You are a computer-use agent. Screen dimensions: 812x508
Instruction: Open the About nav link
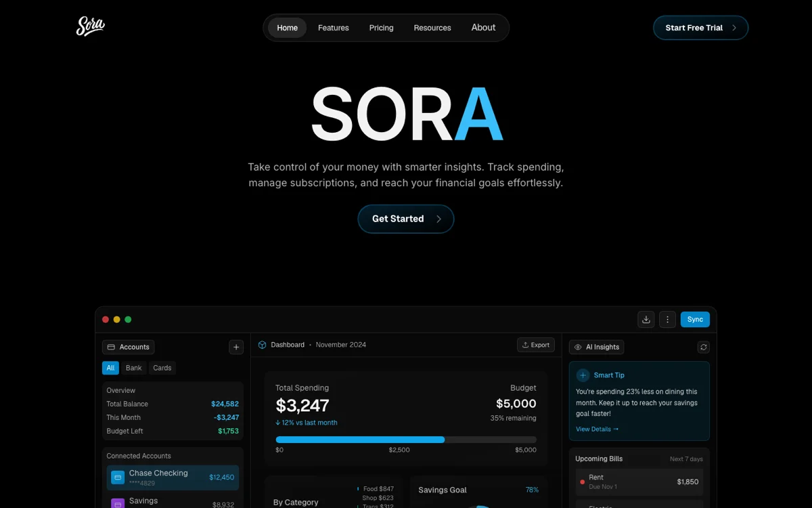pos(483,28)
